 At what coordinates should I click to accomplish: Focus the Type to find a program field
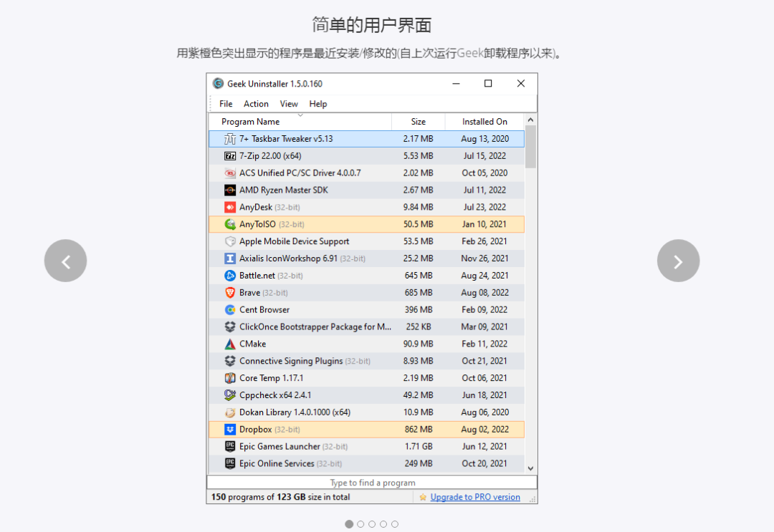click(x=372, y=483)
